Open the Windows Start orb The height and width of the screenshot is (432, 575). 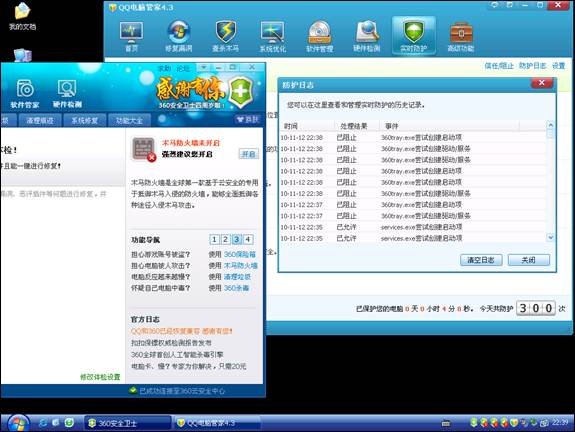coord(18,423)
